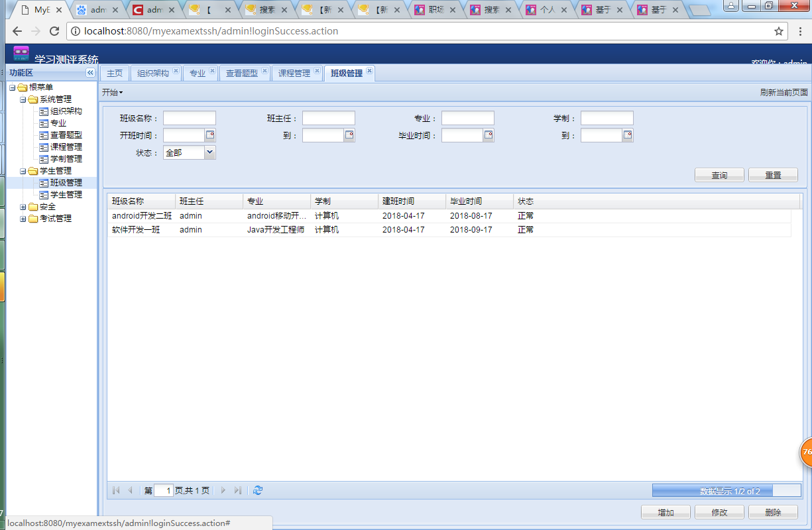The width and height of the screenshot is (812, 530).
Task: Reload the page with the browser refresh icon
Action: coord(54,31)
